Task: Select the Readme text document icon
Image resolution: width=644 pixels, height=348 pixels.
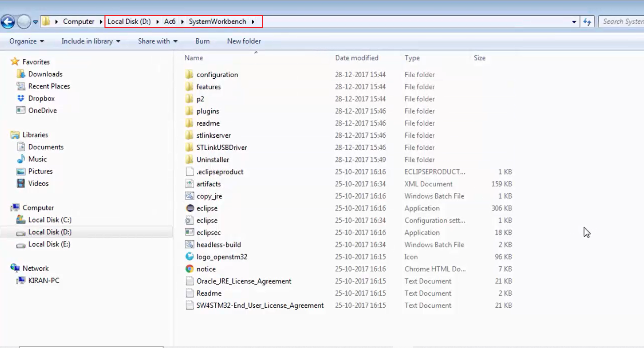Action: point(189,293)
